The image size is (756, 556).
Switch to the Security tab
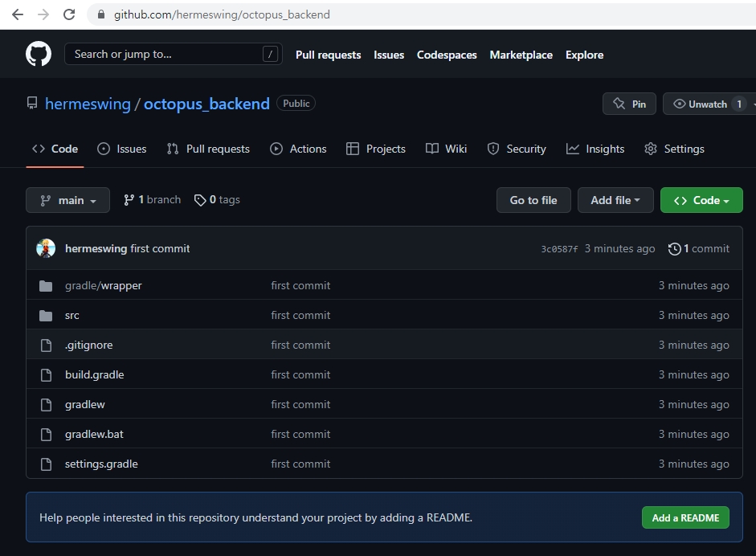click(x=517, y=149)
